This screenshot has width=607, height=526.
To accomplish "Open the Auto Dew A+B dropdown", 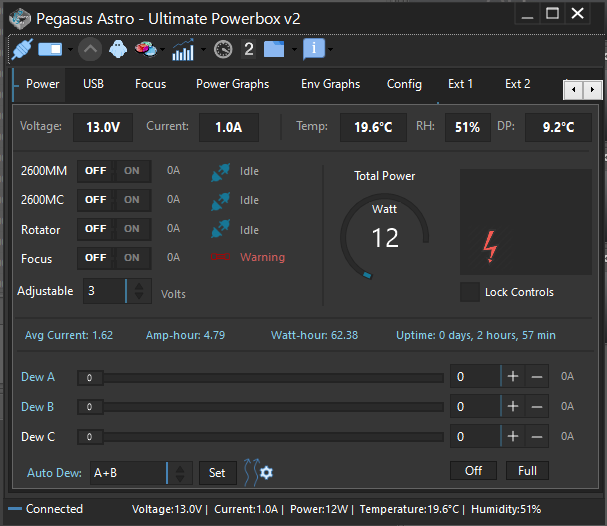I will [x=141, y=473].
